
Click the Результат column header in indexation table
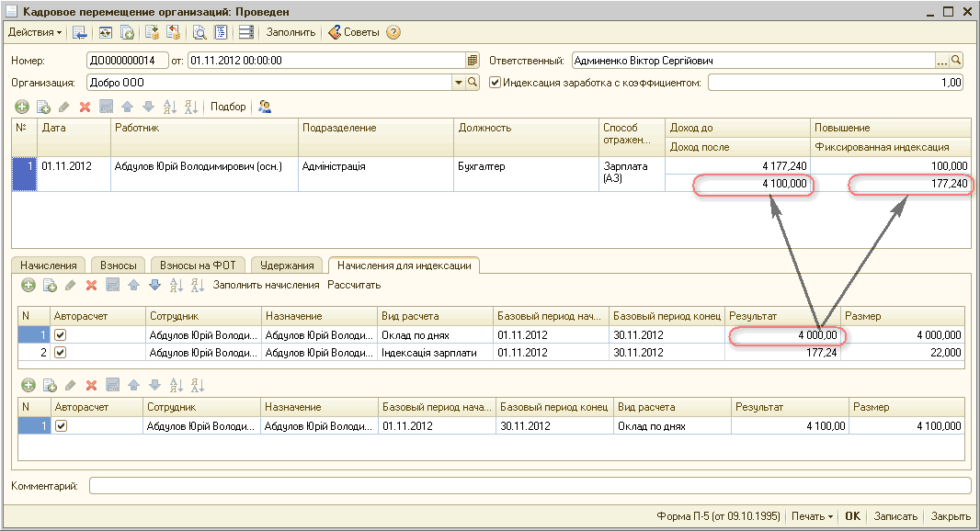782,316
